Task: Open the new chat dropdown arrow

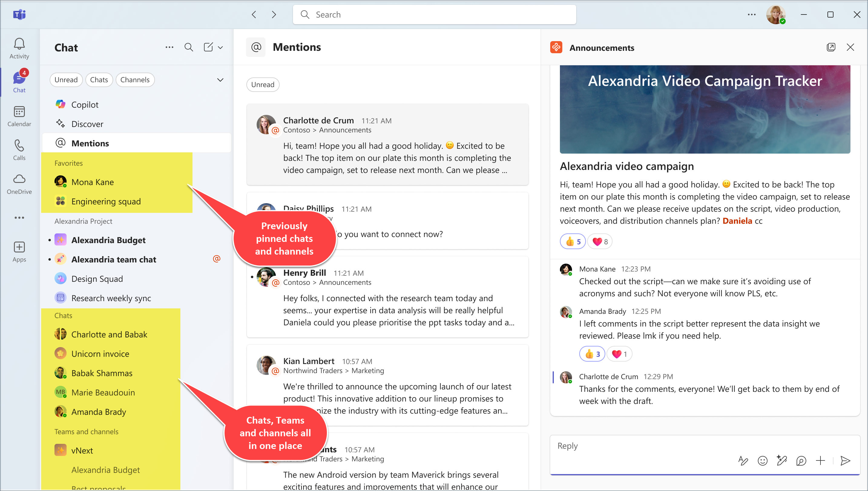Action: coord(220,47)
